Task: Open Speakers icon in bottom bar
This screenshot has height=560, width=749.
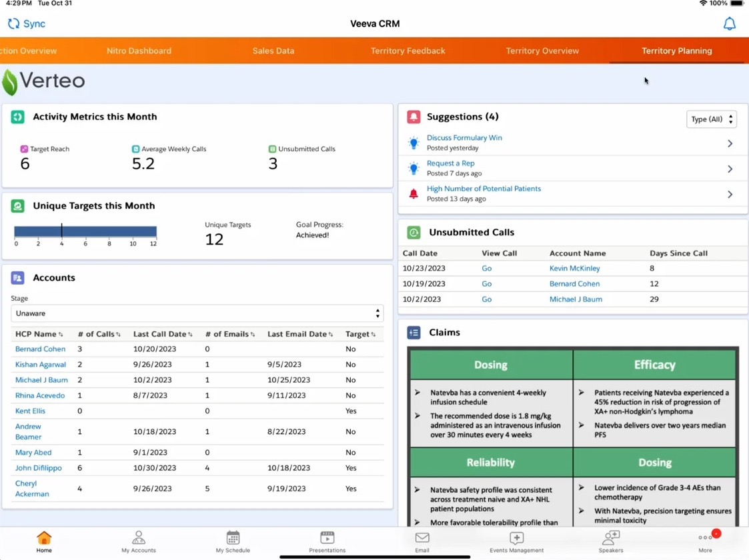Action: click(611, 538)
